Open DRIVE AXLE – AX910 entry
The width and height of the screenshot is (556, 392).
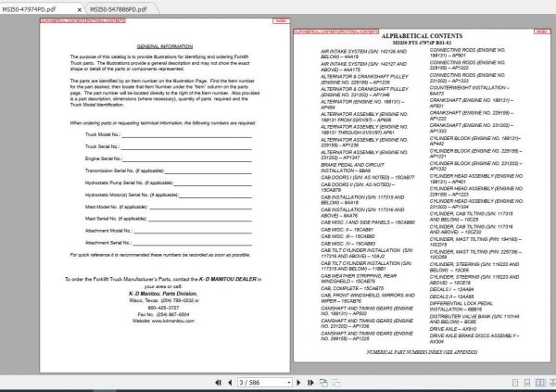(453, 329)
